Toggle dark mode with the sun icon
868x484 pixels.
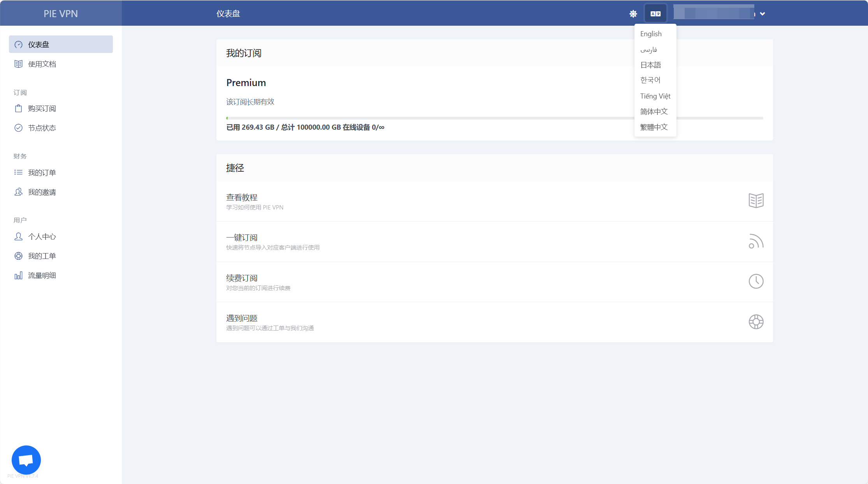pos(633,14)
